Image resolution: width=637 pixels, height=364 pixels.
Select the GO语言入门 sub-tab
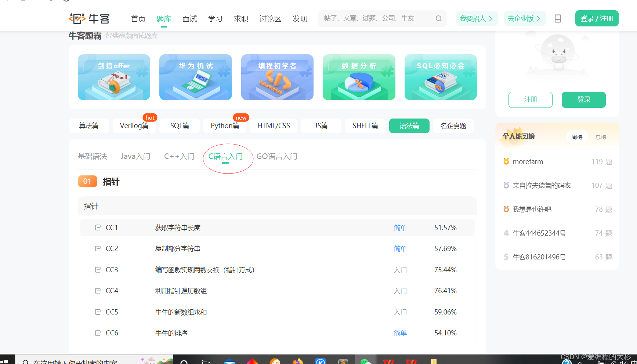pos(277,156)
